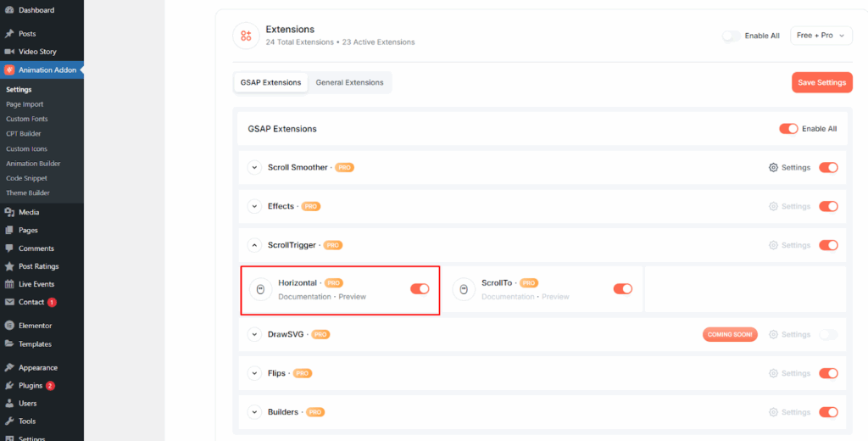Screen dimensions: 868x441
Task: Collapse the ScrollTrigger section
Action: click(253, 245)
